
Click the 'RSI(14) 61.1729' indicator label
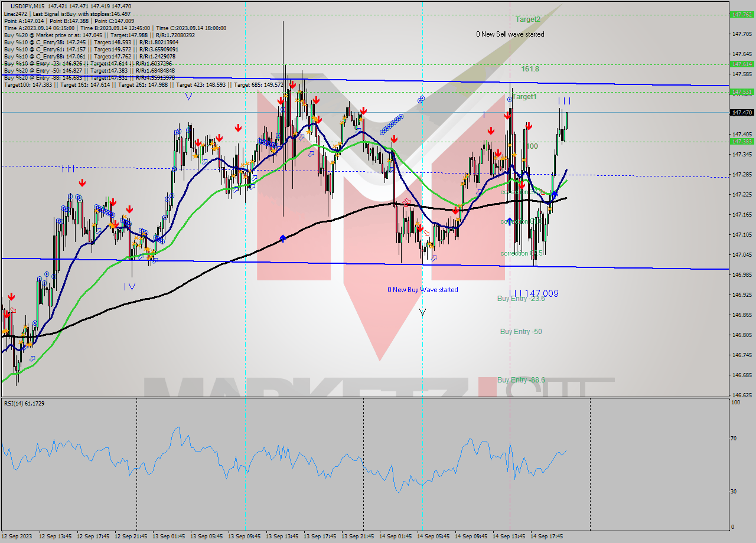(24, 403)
